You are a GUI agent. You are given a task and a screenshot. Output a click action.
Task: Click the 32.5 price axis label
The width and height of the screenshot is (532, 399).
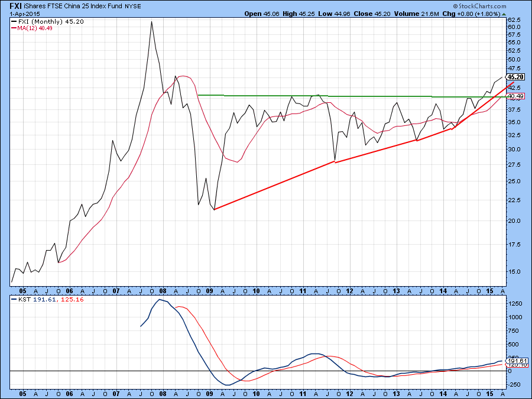514,135
